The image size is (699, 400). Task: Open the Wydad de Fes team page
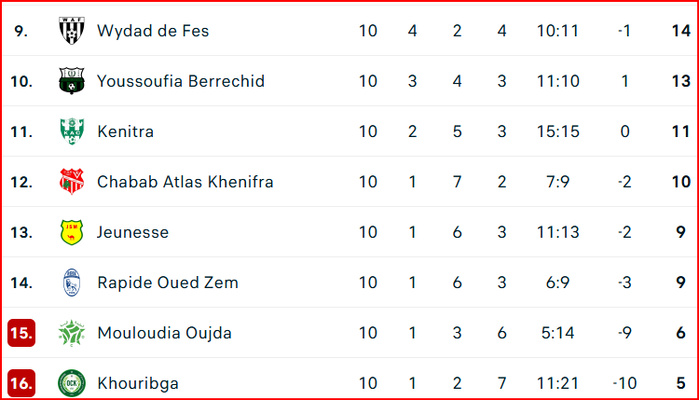(x=153, y=31)
